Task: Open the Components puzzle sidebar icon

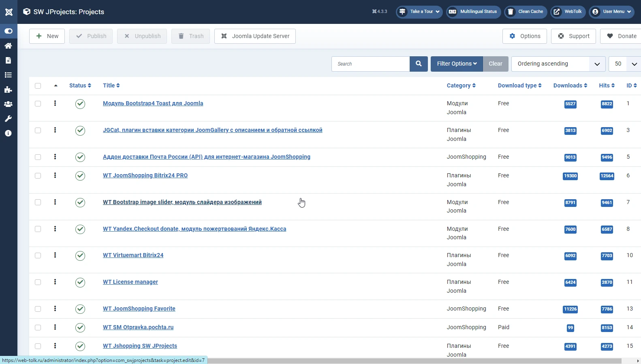Action: click(x=8, y=89)
